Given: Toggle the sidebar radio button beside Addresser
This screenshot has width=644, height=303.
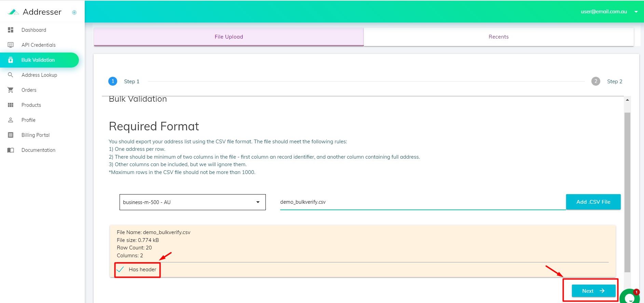Looking at the screenshot, I should (x=74, y=13).
